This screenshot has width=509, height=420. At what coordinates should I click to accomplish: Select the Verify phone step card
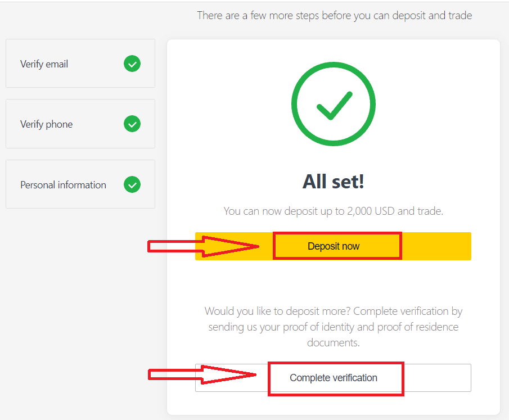(80, 124)
